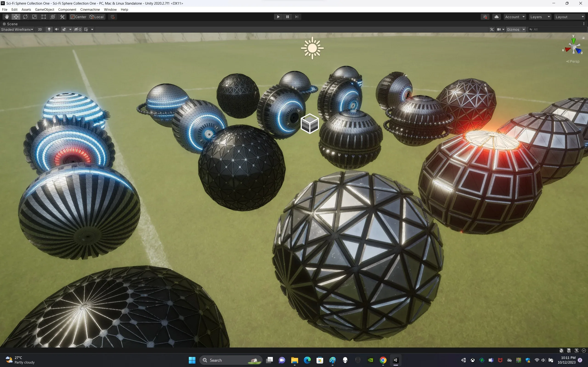Screen dimensions: 588x367
Task: Toggle scene lighting bulb
Action: 49,29
